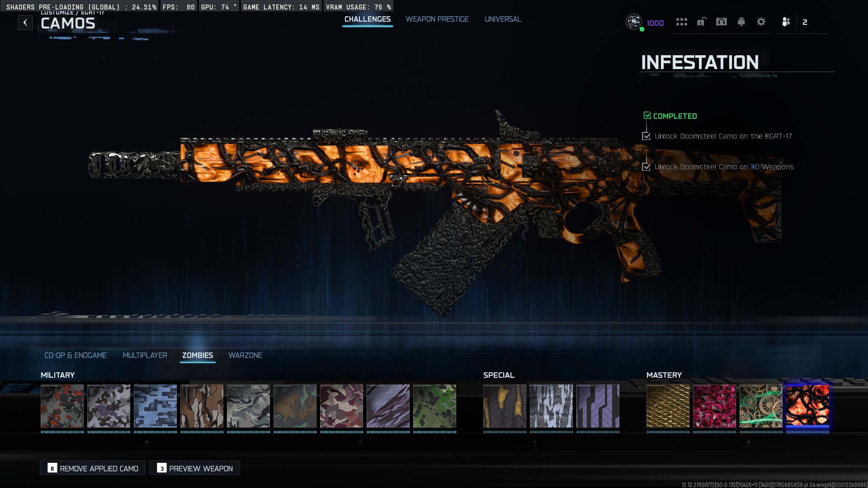Screen dimensions: 868x488
Task: Open the settings gear
Action: click(x=761, y=22)
